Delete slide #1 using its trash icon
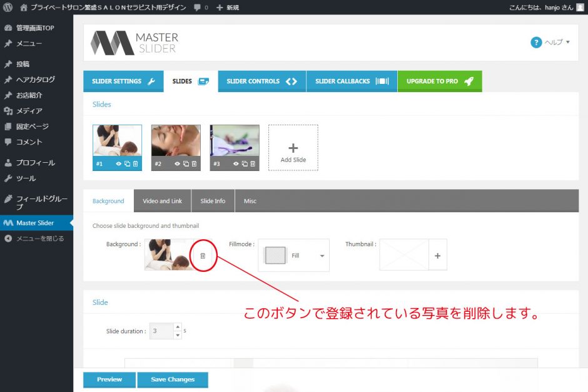 pyautogui.click(x=135, y=164)
